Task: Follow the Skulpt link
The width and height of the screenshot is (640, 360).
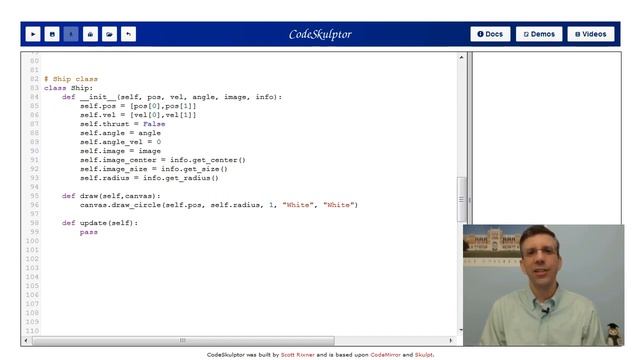Action: (x=424, y=355)
